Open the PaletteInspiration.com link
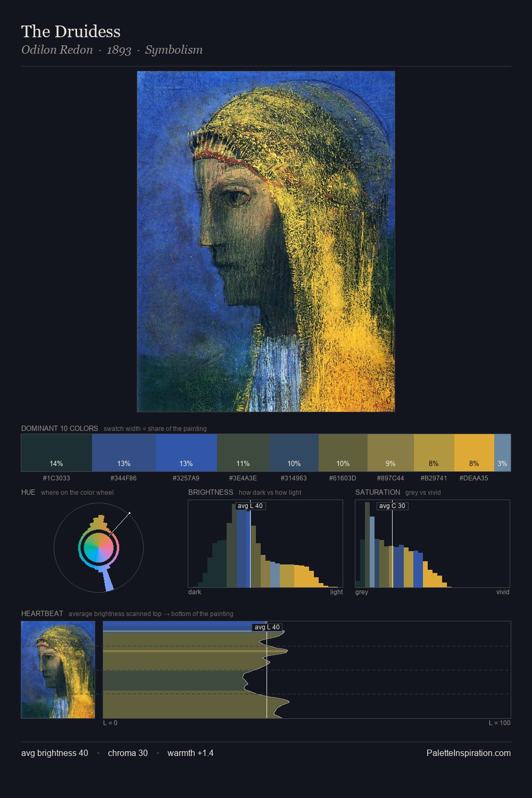This screenshot has width=532, height=798. coord(469,753)
